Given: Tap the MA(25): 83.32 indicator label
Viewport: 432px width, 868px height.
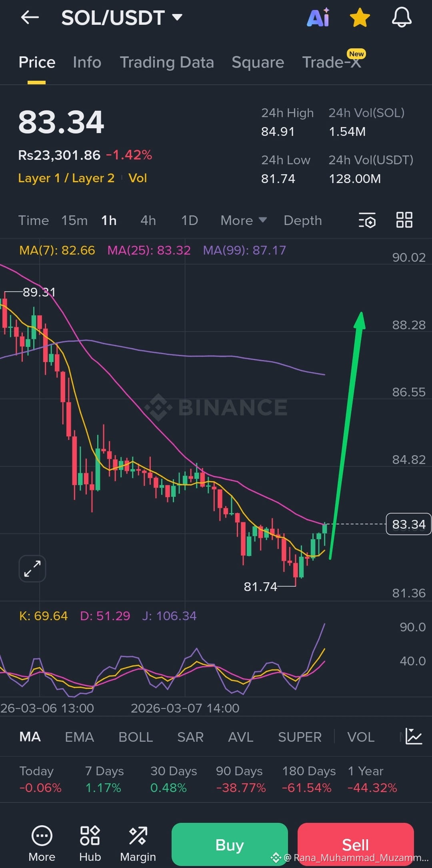Looking at the screenshot, I should 149,251.
